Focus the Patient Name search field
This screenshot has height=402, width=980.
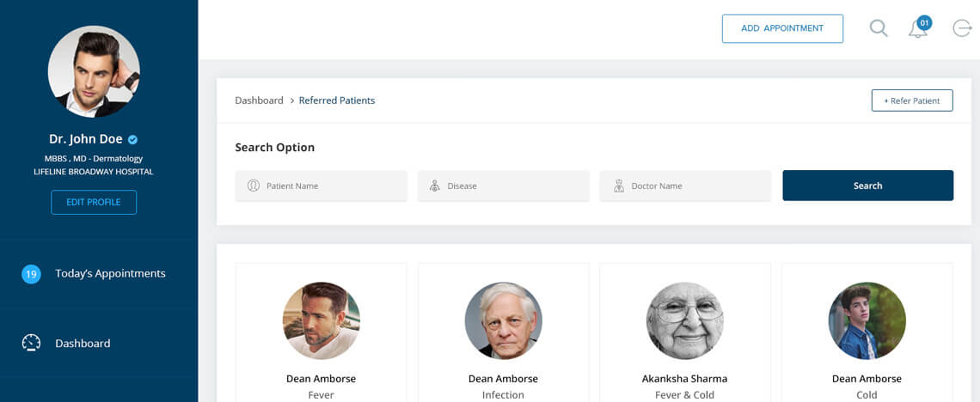331,186
